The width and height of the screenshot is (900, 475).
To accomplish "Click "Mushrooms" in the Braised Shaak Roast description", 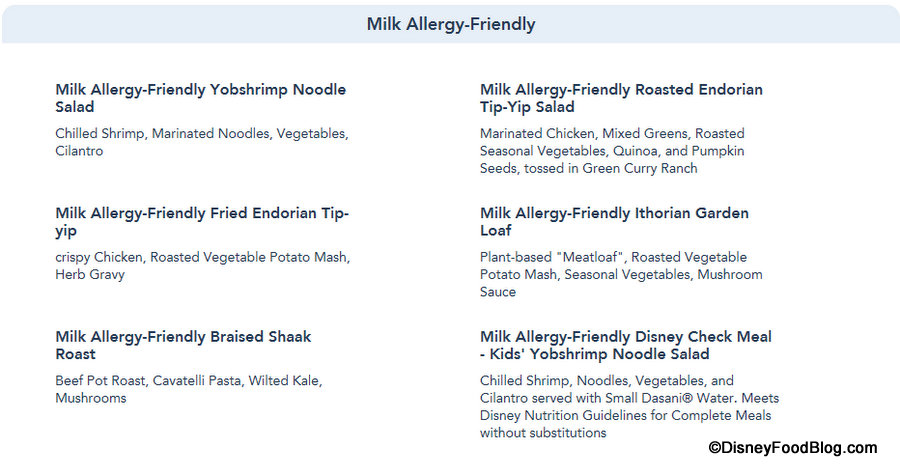I will point(91,398).
